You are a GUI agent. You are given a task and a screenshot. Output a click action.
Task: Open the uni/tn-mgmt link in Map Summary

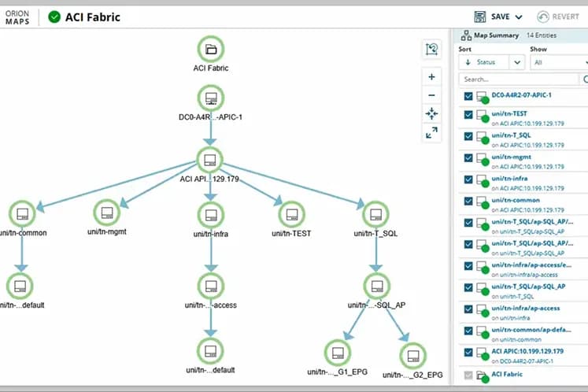pos(511,157)
